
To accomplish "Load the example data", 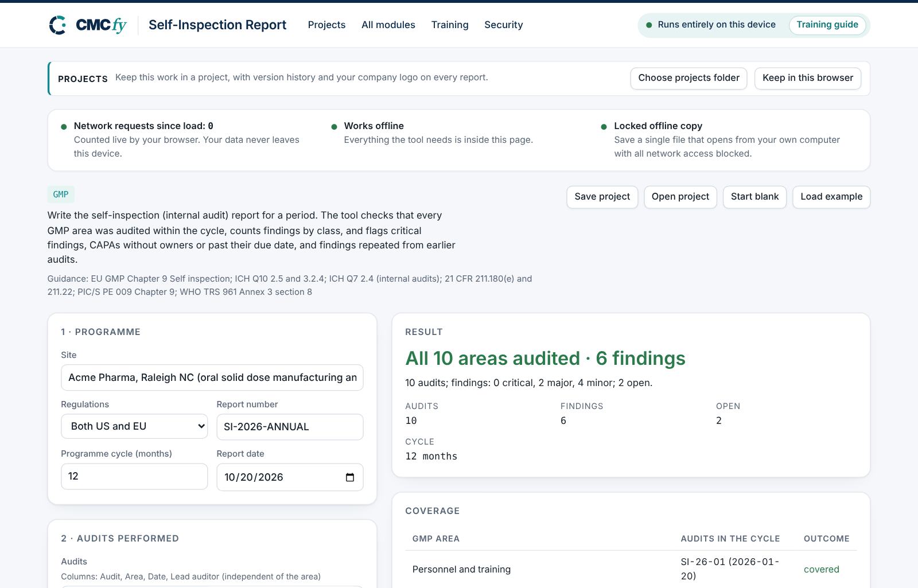I will (831, 197).
